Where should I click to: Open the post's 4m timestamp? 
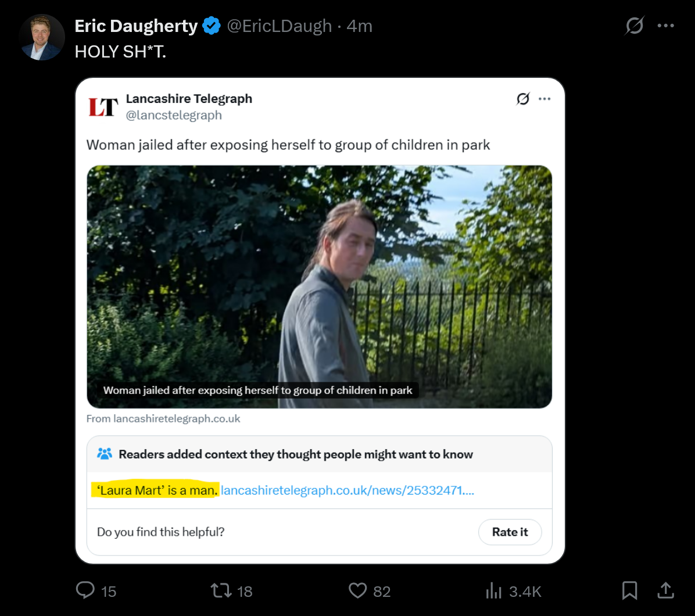coord(359,26)
